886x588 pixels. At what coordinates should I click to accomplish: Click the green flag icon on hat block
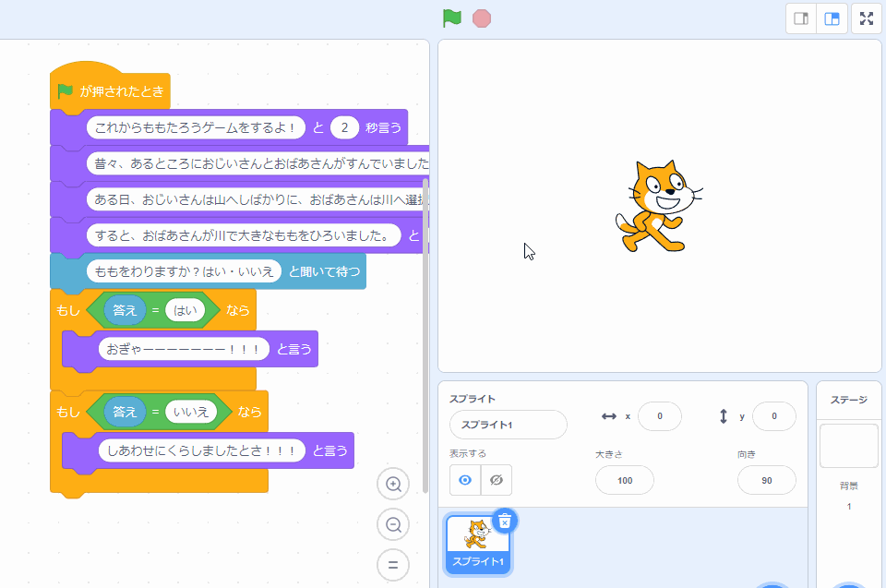pos(65,90)
